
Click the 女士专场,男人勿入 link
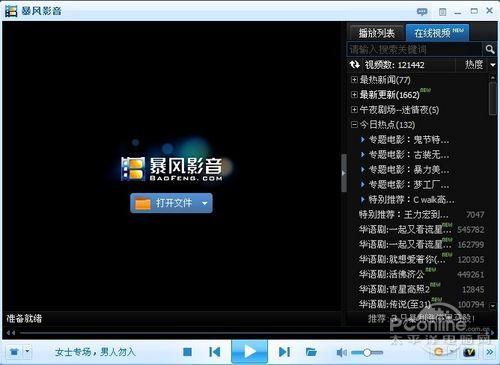(95, 352)
